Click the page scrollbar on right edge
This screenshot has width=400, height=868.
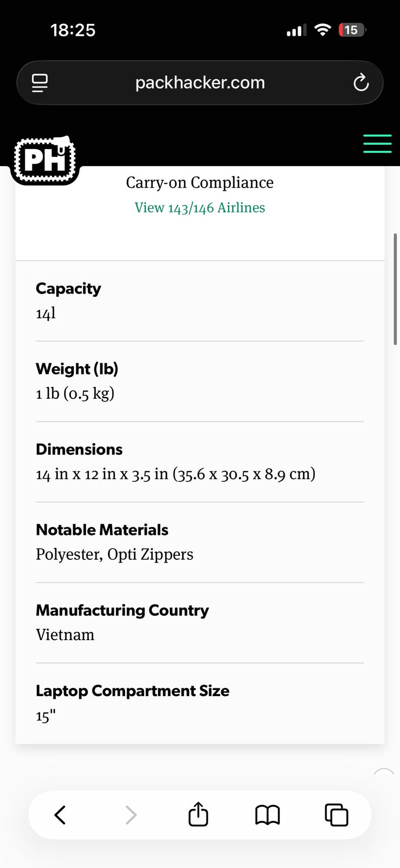click(395, 289)
